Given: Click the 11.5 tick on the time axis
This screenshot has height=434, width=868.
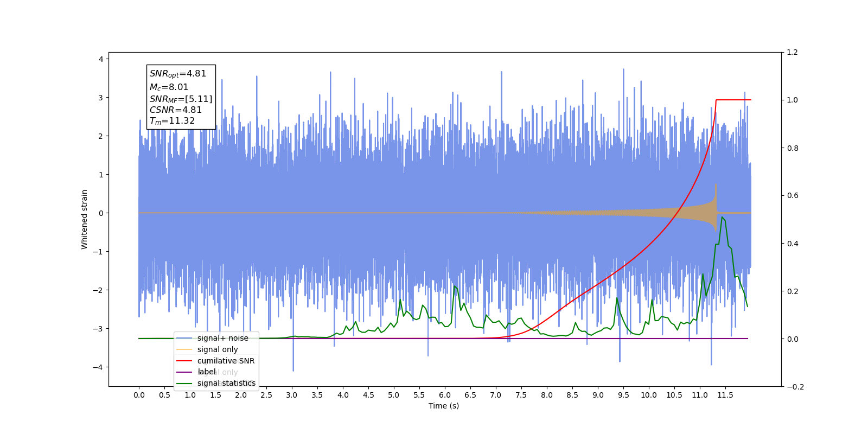Looking at the screenshot, I should pos(725,395).
